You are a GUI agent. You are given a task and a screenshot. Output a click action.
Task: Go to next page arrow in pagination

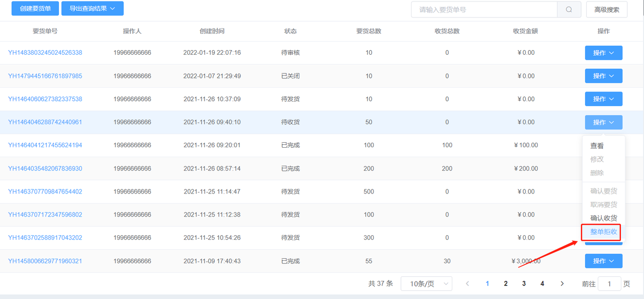[x=562, y=284]
